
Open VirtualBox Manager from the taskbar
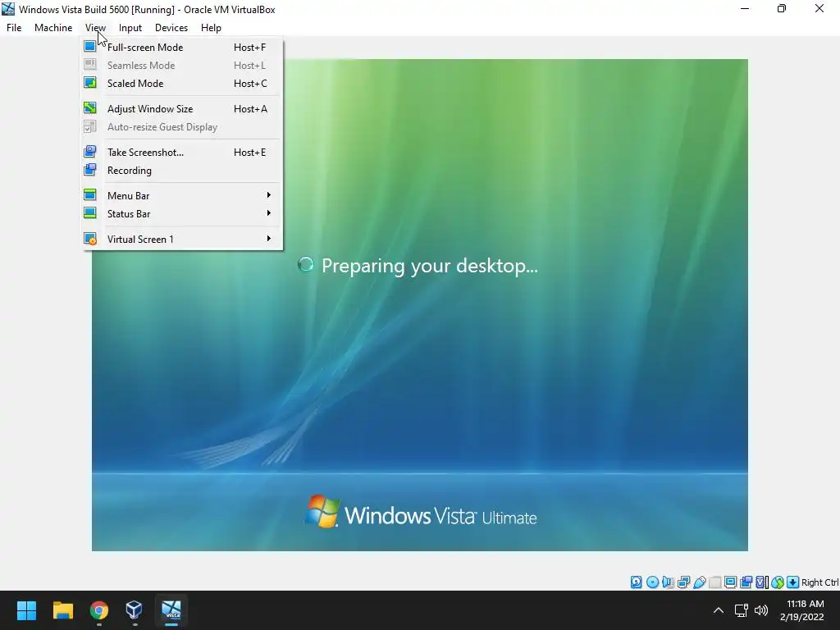pyautogui.click(x=134, y=610)
